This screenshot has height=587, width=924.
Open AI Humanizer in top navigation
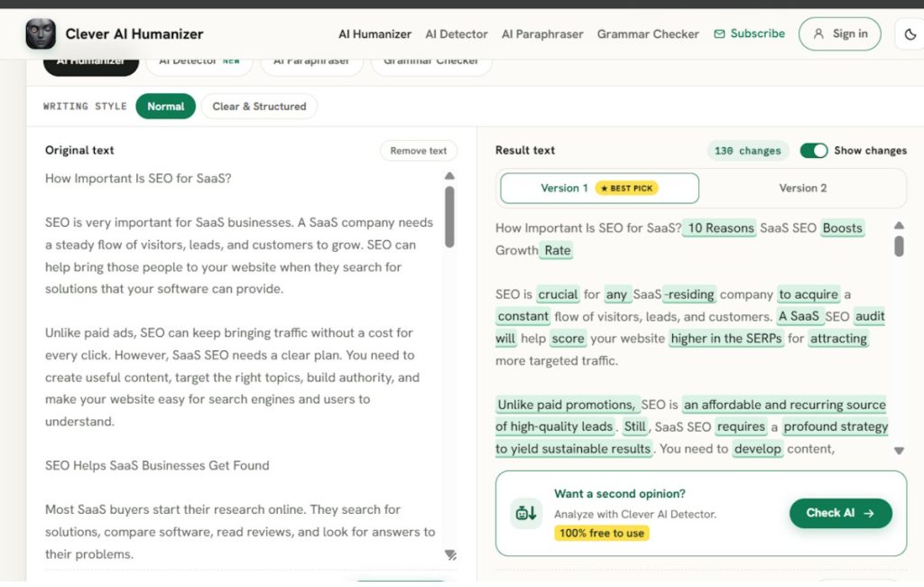pos(374,34)
